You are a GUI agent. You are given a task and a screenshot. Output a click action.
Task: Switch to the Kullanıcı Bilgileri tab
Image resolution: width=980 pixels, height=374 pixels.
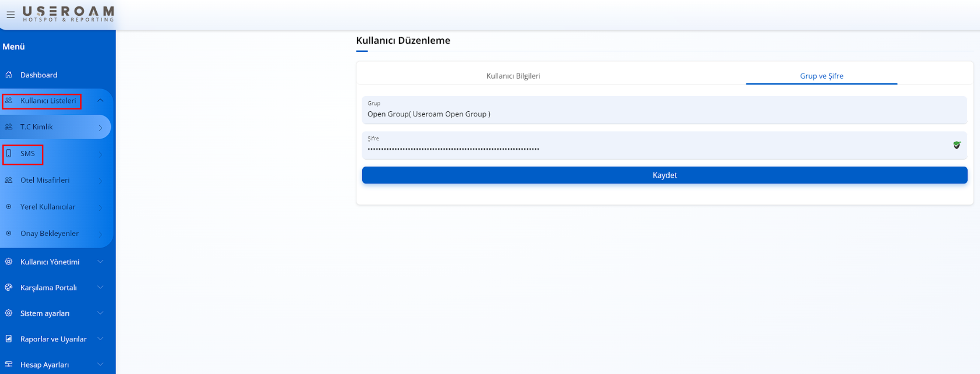[513, 76]
